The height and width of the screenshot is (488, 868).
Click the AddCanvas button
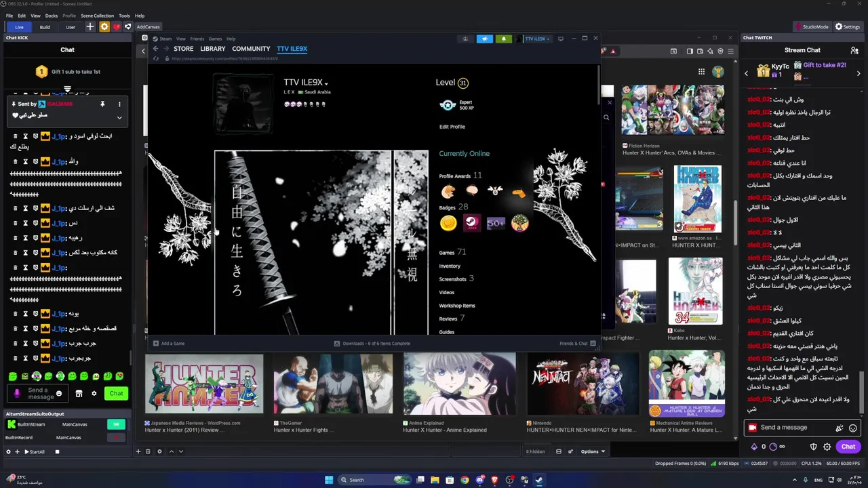coord(148,27)
